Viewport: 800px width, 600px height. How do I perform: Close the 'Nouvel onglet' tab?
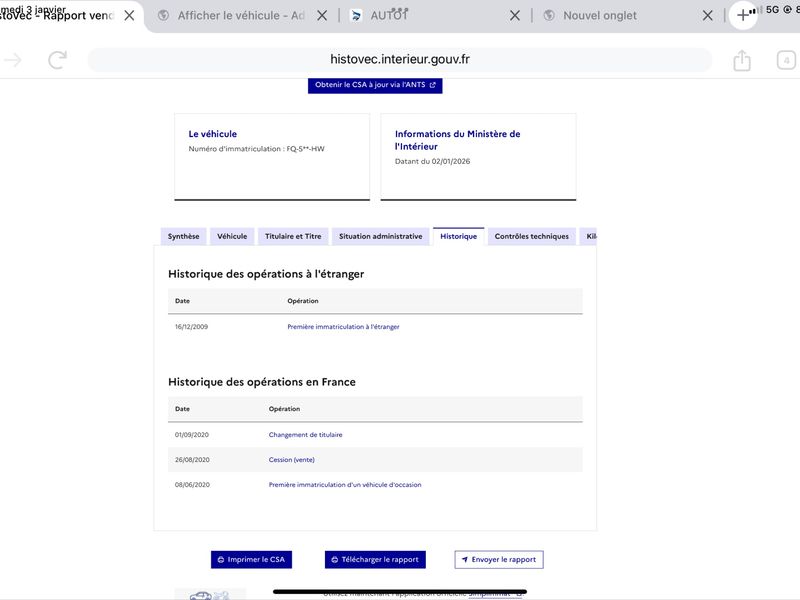(707, 16)
